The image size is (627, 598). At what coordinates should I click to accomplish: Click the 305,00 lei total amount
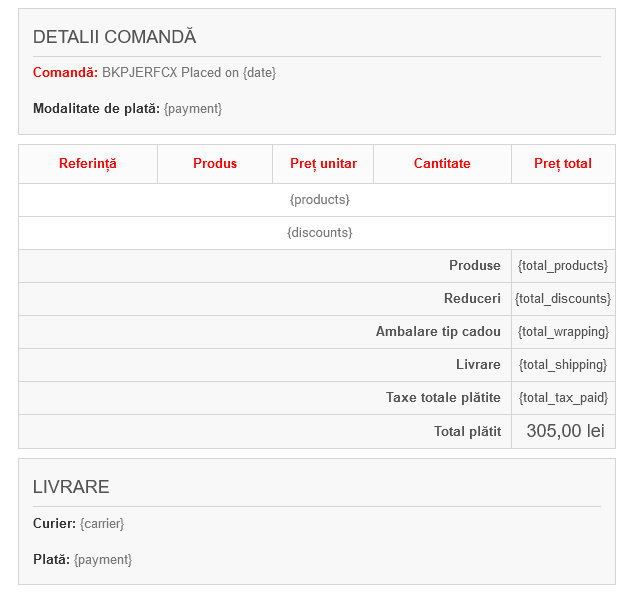click(x=565, y=431)
